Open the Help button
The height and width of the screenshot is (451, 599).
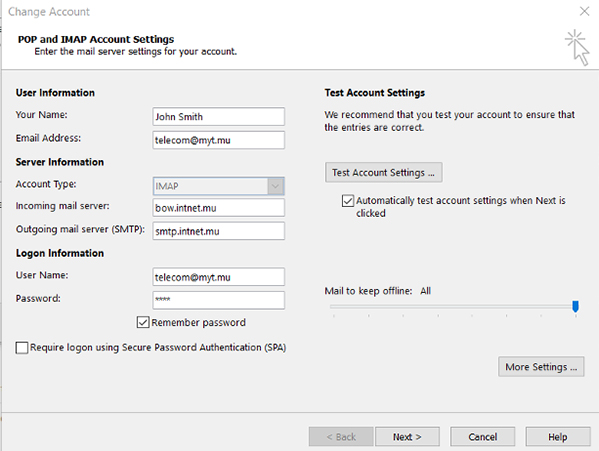558,437
